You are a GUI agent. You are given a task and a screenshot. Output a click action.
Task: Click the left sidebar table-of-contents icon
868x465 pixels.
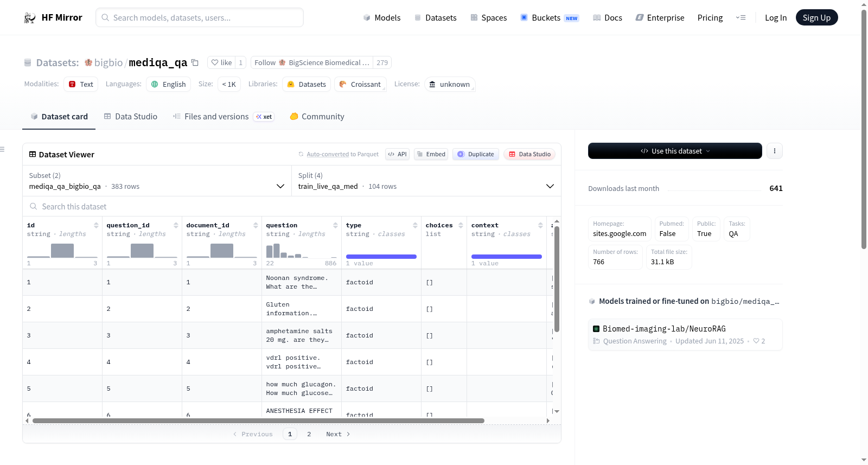[x=2, y=149]
